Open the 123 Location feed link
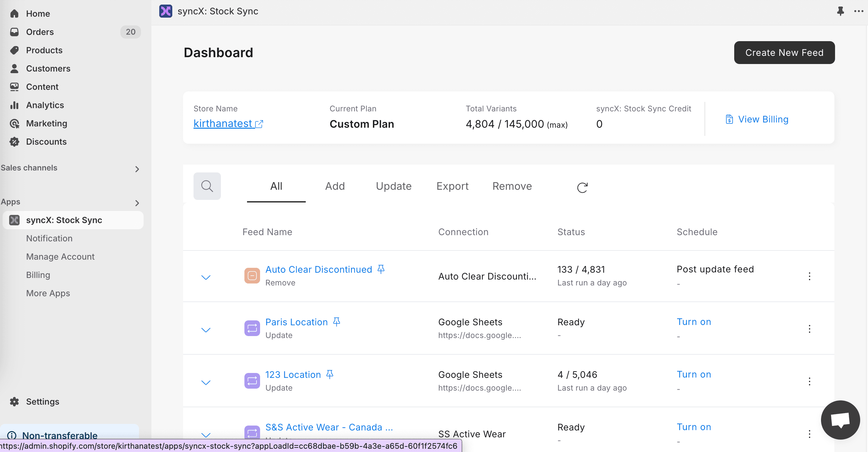The width and height of the screenshot is (868, 452). [x=293, y=374]
